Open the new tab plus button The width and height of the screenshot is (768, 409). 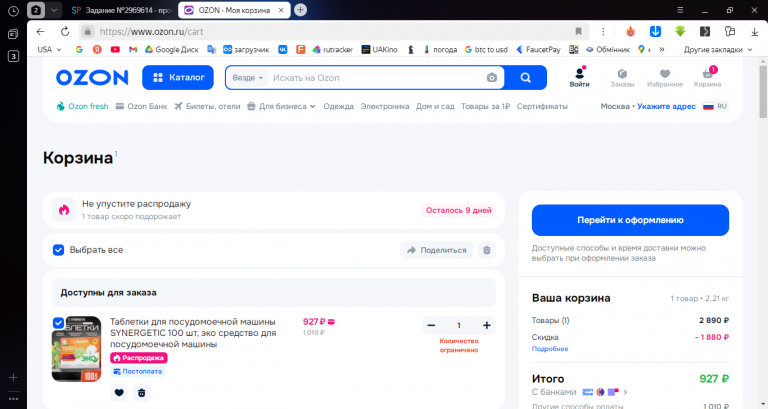301,10
